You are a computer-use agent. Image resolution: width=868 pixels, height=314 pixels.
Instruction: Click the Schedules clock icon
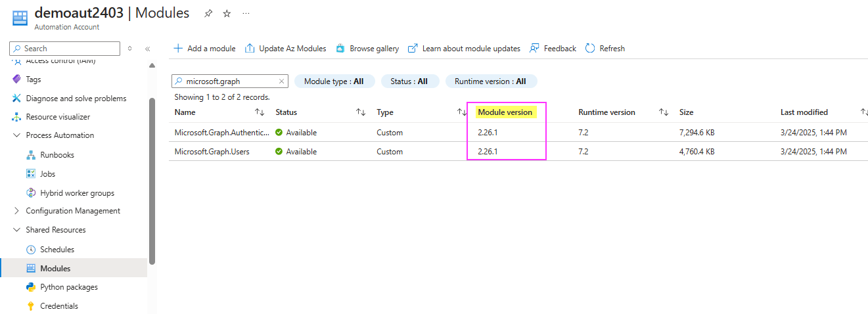coord(31,250)
